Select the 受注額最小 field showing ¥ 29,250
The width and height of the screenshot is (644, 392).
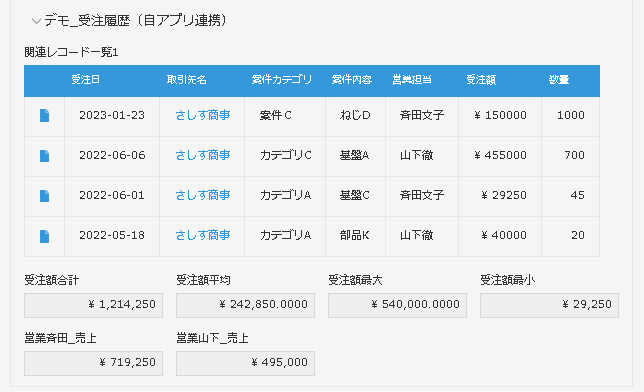point(549,305)
